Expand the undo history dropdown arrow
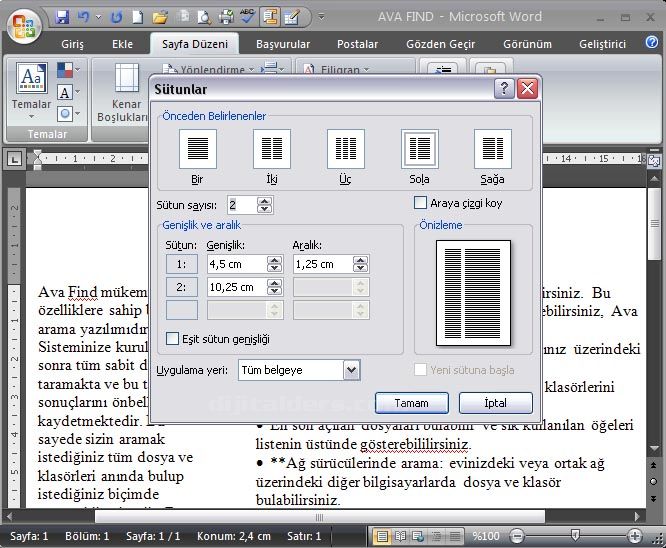 point(99,17)
